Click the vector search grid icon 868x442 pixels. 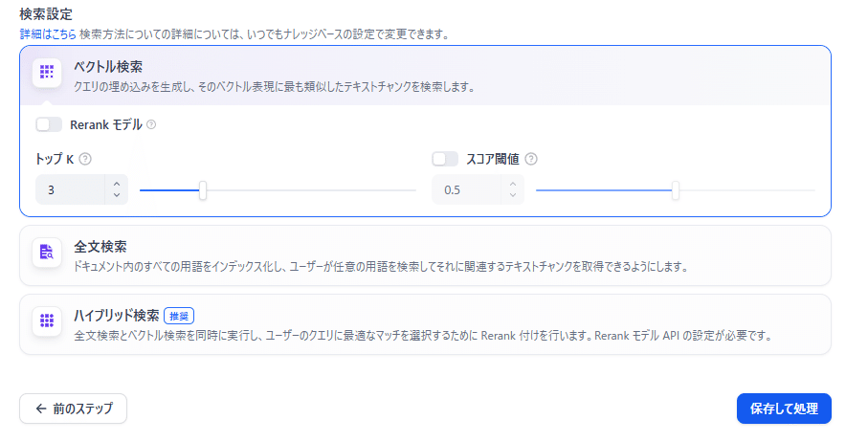47,72
